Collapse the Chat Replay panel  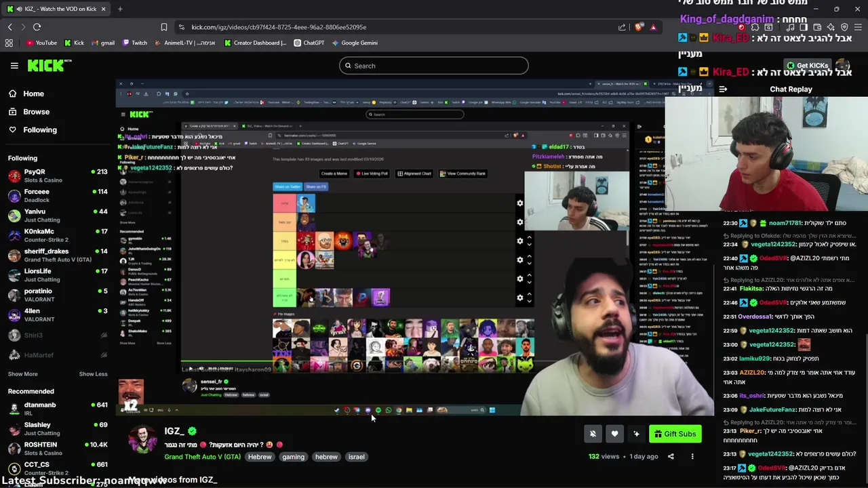(723, 89)
